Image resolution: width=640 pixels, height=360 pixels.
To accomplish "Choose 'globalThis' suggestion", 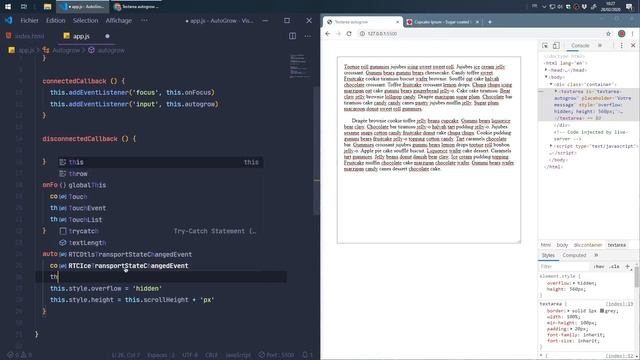I will pos(160,185).
